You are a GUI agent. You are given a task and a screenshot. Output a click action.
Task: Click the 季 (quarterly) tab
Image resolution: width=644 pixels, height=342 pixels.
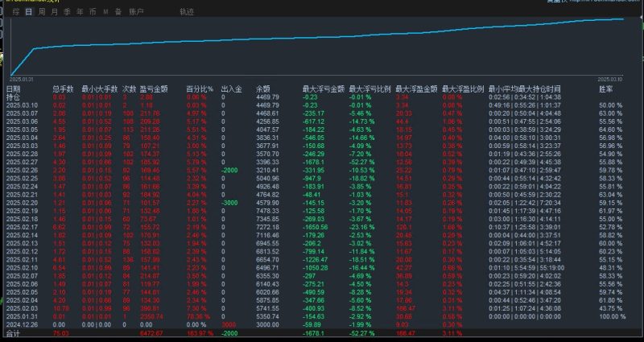(67, 12)
